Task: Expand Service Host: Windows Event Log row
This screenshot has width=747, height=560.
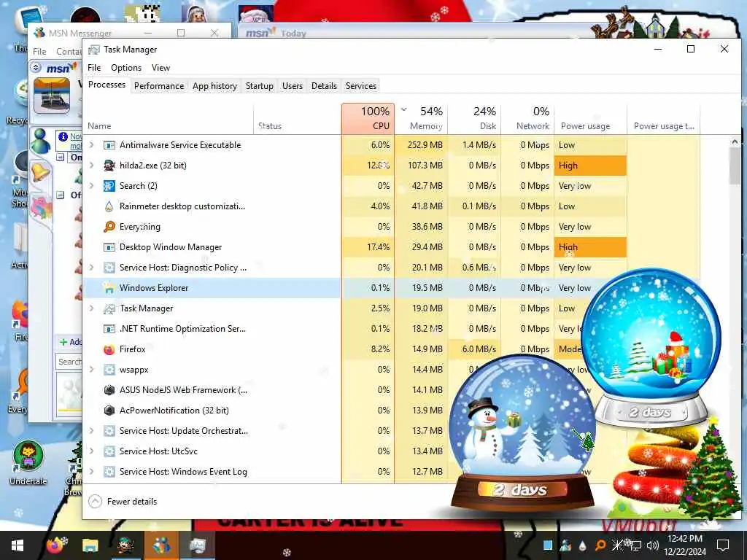Action: 91,472
